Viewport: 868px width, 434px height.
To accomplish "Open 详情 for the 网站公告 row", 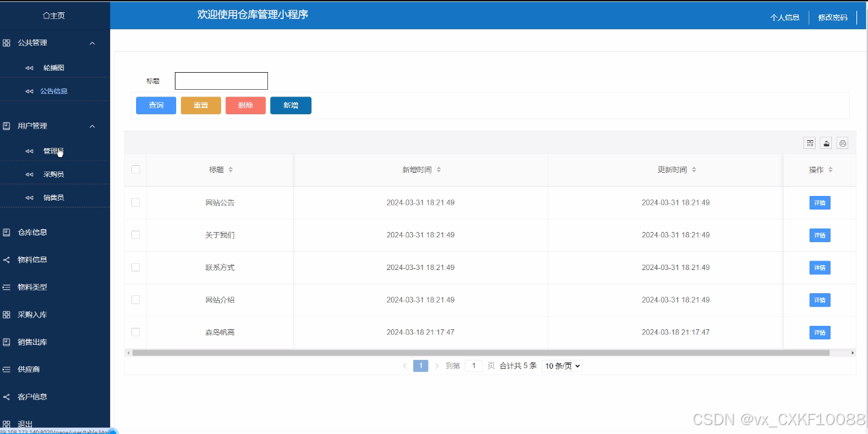I will [820, 203].
